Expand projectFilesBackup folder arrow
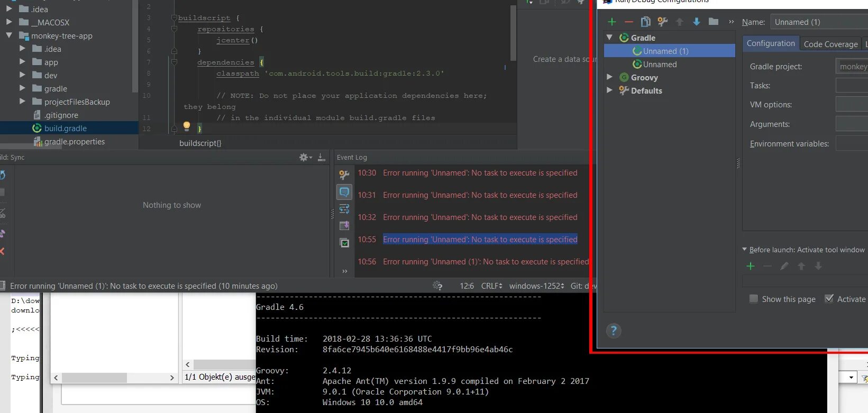This screenshot has width=868, height=413. (x=22, y=102)
